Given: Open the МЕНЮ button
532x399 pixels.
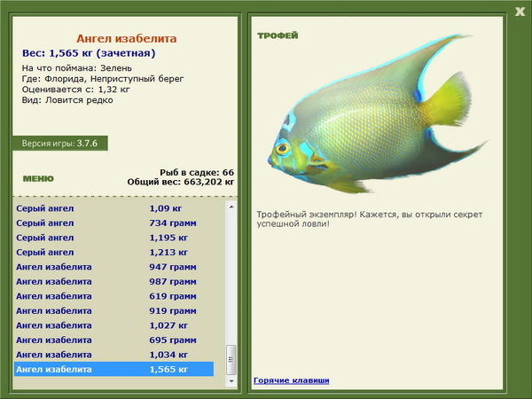Looking at the screenshot, I should (x=38, y=179).
